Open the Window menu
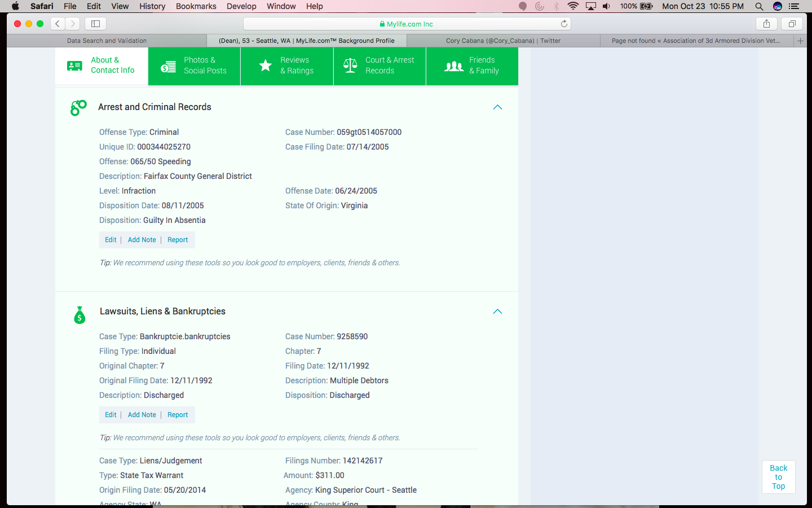 (x=281, y=6)
